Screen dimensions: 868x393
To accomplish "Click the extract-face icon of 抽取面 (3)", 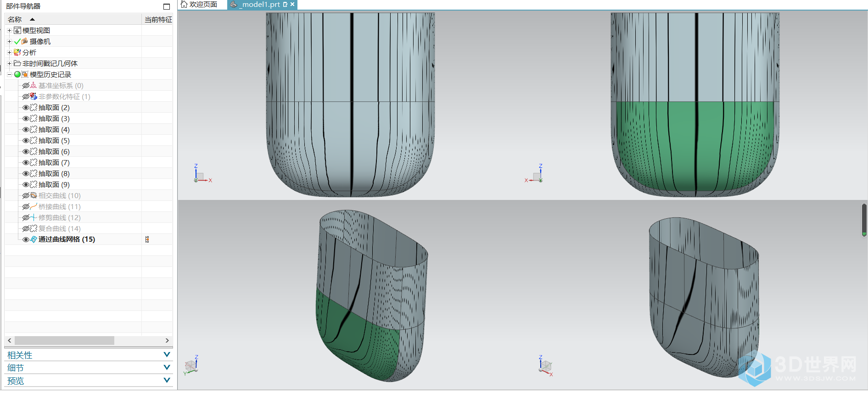I will (34, 118).
